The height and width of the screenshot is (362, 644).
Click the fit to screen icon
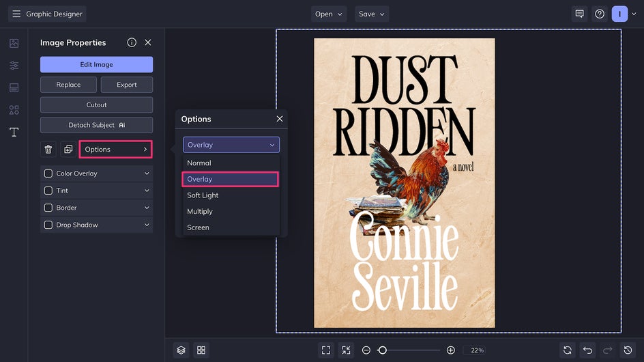(326, 350)
